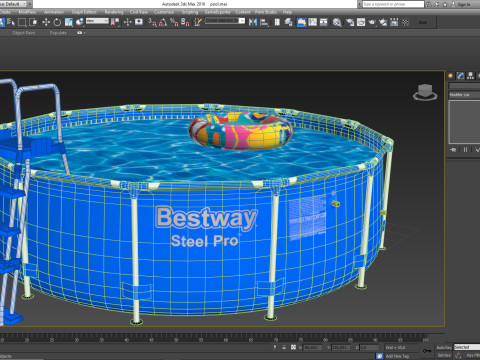Click Add Time Tag
This screenshot has height=360, width=480.
click(x=397, y=356)
